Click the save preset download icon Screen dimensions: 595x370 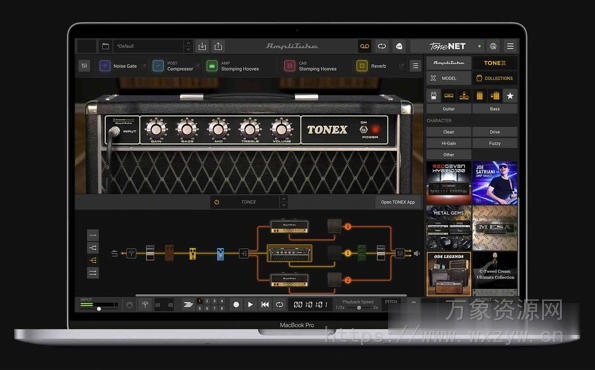[202, 46]
